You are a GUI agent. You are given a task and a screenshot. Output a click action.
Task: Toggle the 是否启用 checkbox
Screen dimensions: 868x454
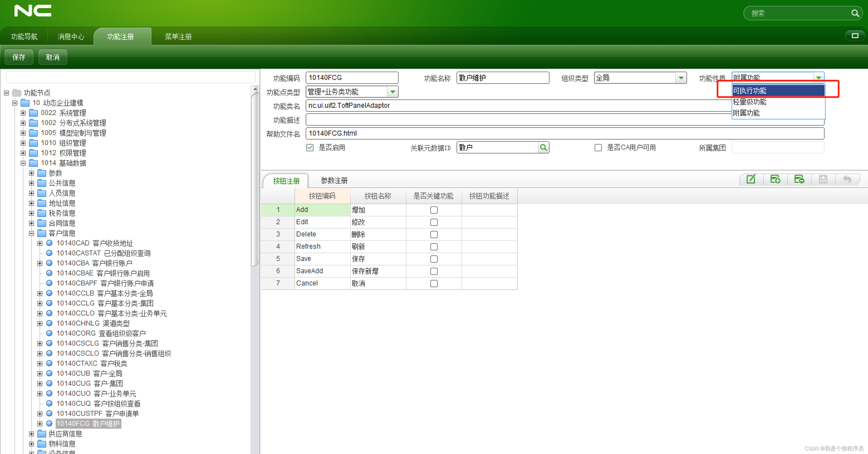[x=310, y=148]
